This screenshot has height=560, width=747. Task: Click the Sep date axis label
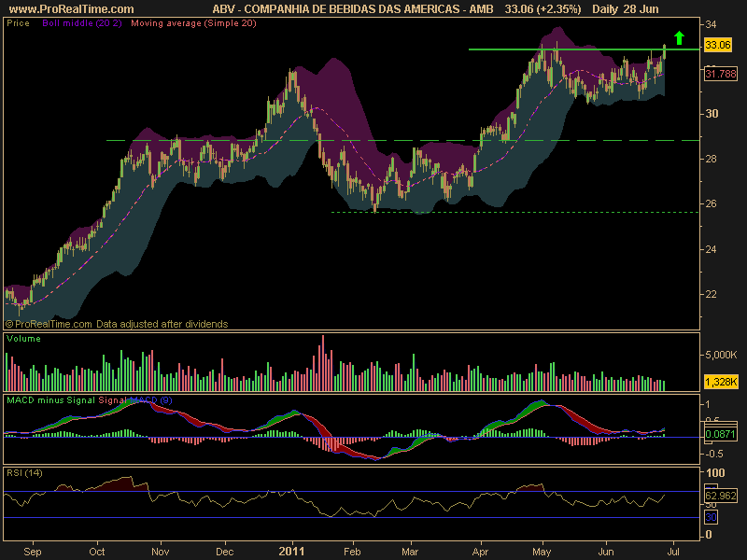click(33, 552)
